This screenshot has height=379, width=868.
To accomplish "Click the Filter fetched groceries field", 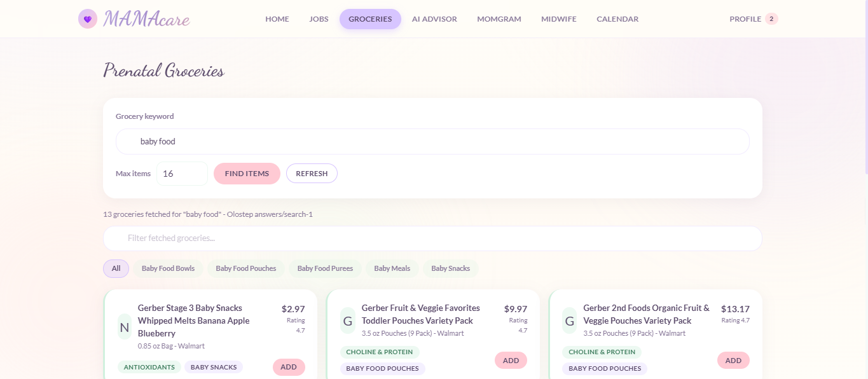I will (x=432, y=238).
